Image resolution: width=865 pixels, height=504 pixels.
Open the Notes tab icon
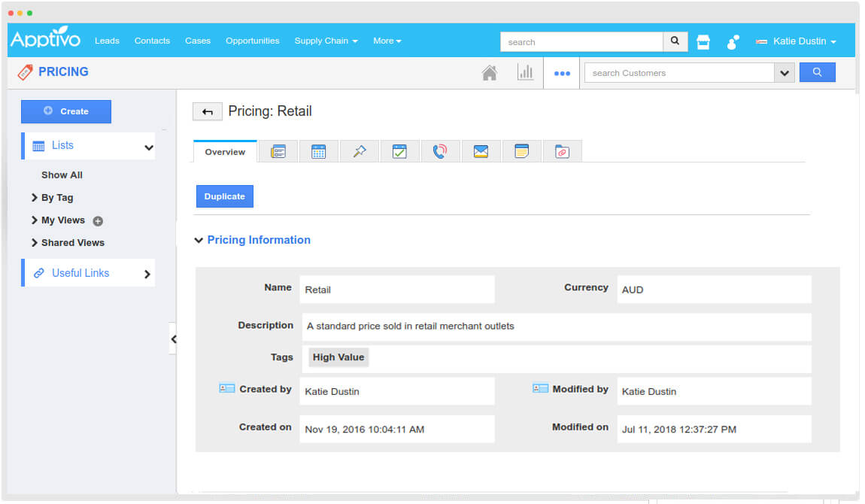[x=522, y=150]
